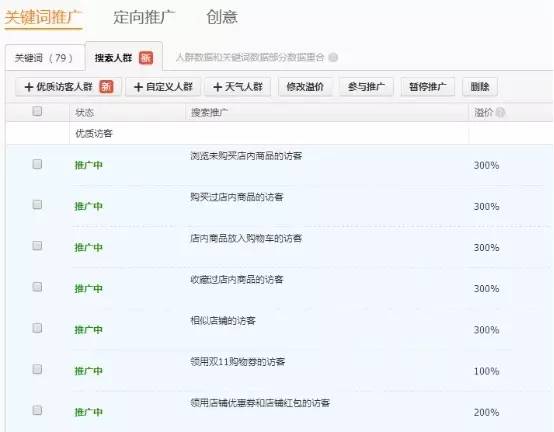Click the 优质访客 group row label
Screen dimensions: 554x432
pos(94,134)
